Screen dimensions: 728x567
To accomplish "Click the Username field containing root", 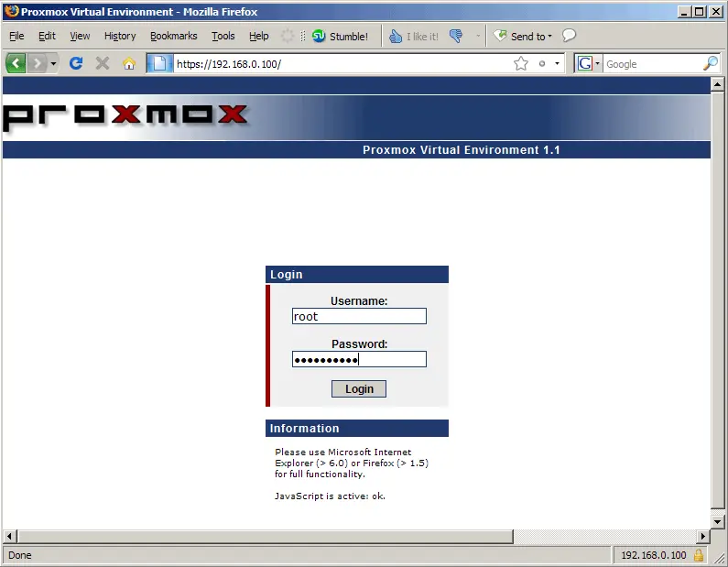I will 359,316.
